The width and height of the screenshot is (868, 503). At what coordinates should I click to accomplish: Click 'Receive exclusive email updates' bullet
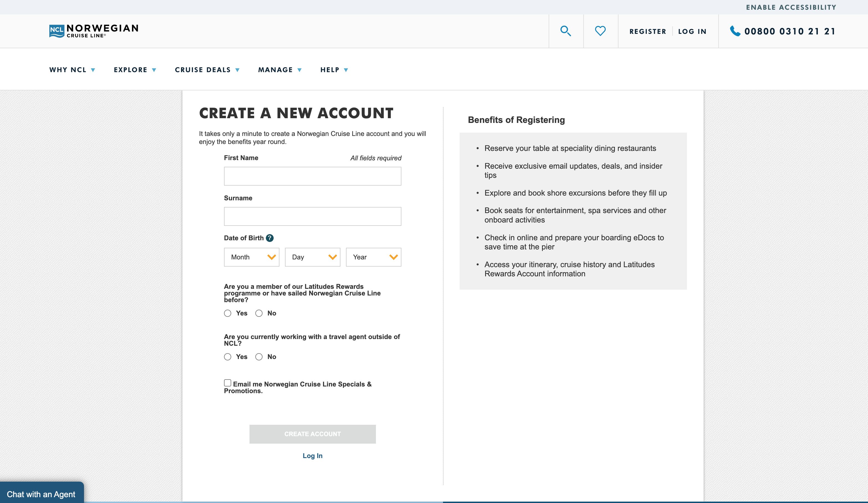[x=573, y=171]
